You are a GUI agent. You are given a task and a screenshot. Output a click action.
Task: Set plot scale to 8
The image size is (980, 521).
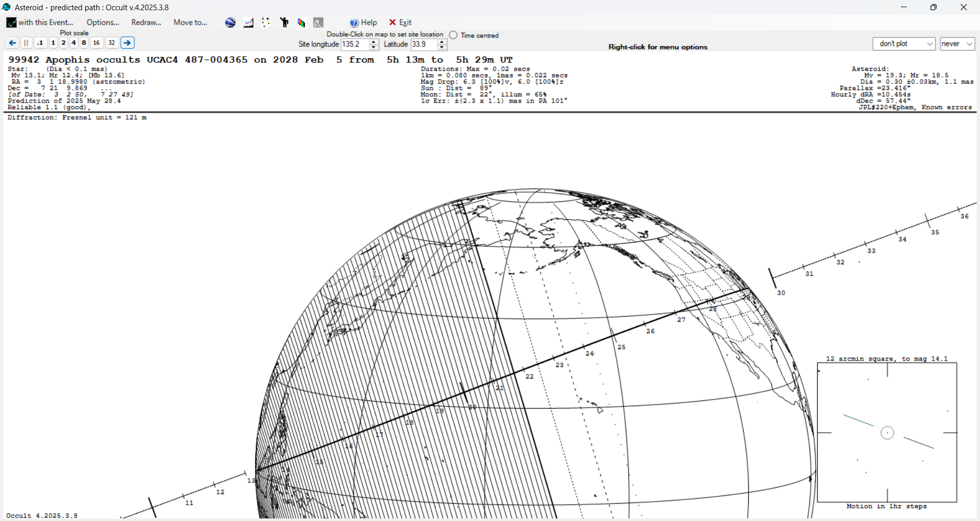(x=84, y=43)
